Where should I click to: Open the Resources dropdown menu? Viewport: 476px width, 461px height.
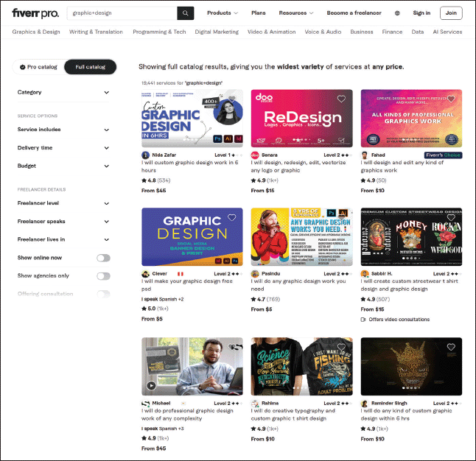[296, 13]
